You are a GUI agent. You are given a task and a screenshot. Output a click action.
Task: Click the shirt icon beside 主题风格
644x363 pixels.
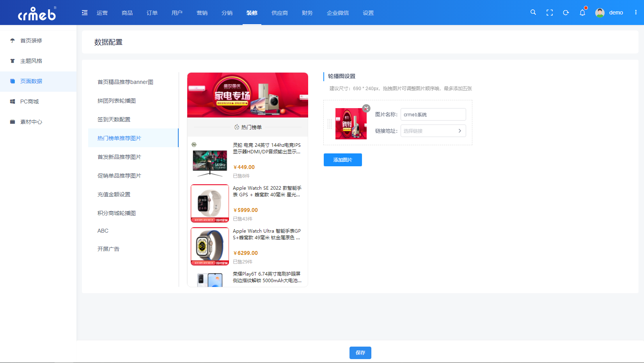[x=12, y=61]
